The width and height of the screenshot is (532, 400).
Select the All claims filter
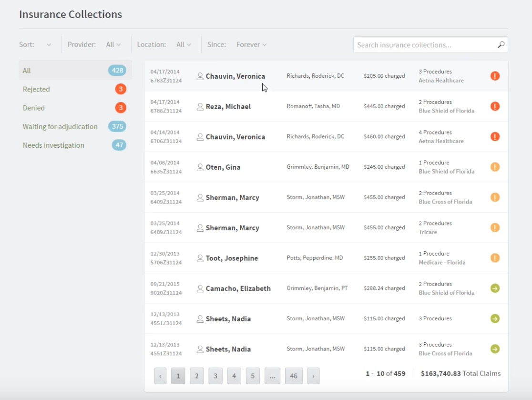click(75, 70)
